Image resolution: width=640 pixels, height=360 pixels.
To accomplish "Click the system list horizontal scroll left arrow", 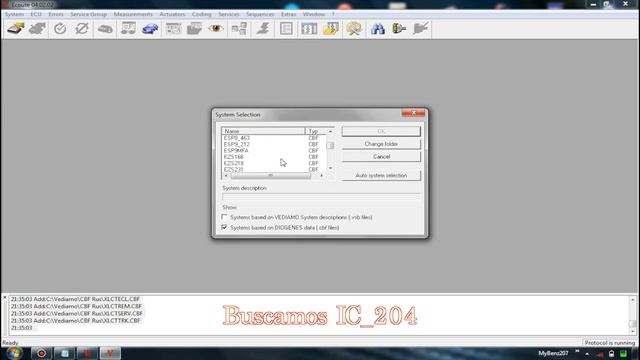I will point(226,176).
